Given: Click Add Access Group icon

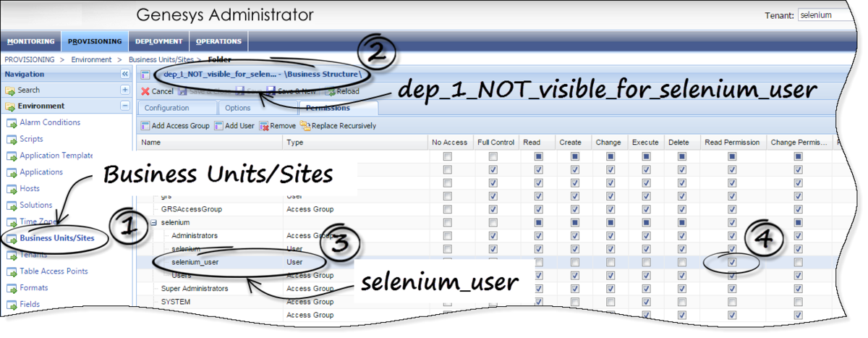Looking at the screenshot, I should 145,125.
